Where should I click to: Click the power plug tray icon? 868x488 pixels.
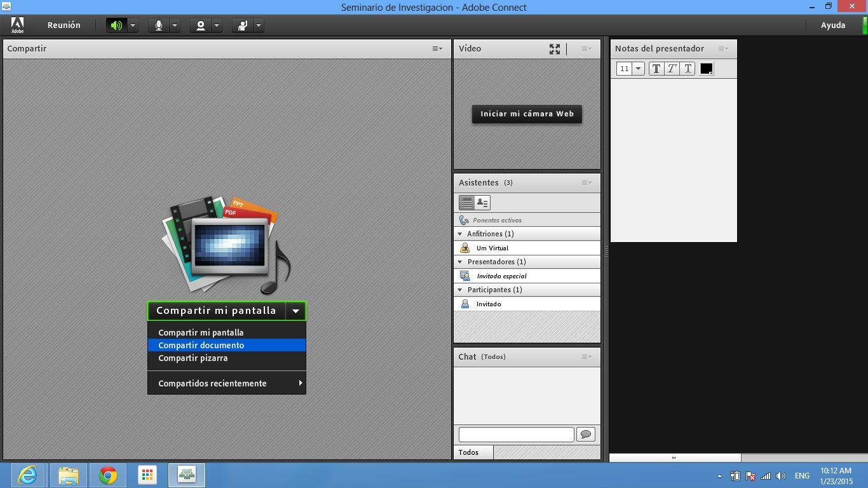coord(735,476)
